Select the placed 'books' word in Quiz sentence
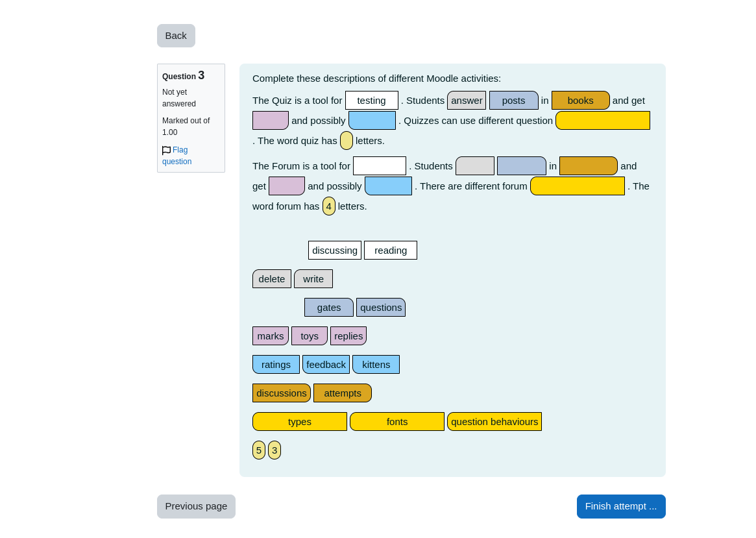Viewport: 756px width, 538px height. point(581,101)
